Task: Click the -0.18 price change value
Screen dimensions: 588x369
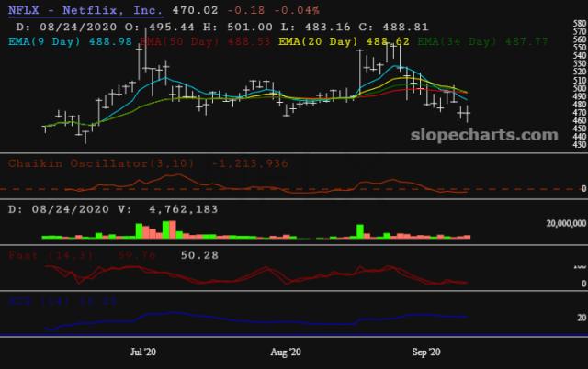Action: click(246, 10)
